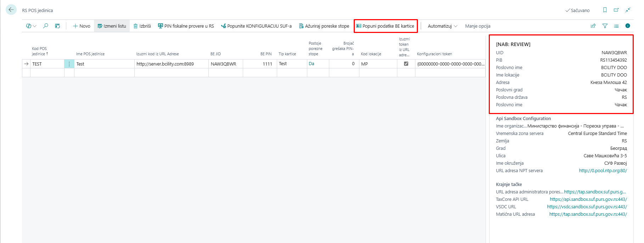
Task: Open the TaxCore API URL link
Action: [588, 199]
